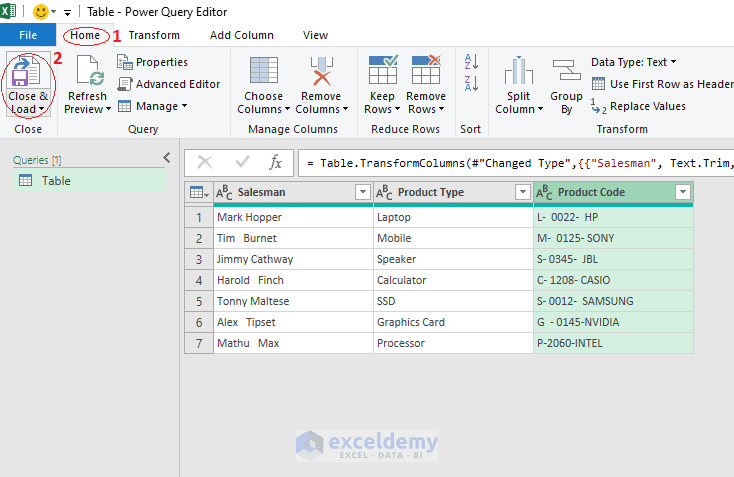Click the Remove Rows icon
The image size is (734, 477).
pyautogui.click(x=426, y=70)
